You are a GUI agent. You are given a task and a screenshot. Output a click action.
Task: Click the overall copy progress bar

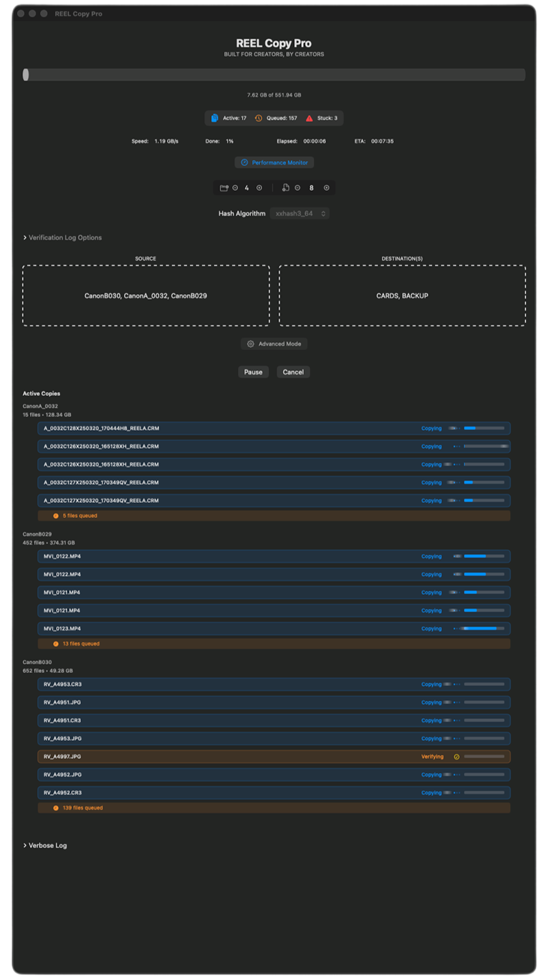tap(274, 75)
